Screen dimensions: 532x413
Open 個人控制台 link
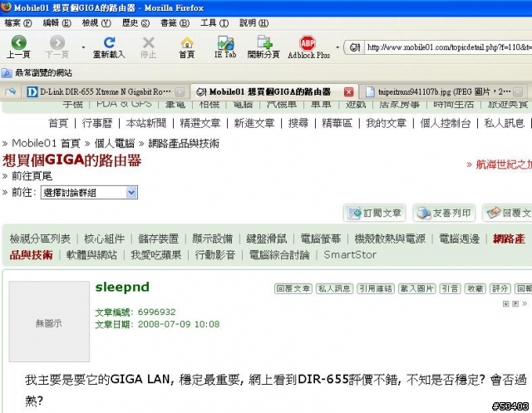pos(446,123)
